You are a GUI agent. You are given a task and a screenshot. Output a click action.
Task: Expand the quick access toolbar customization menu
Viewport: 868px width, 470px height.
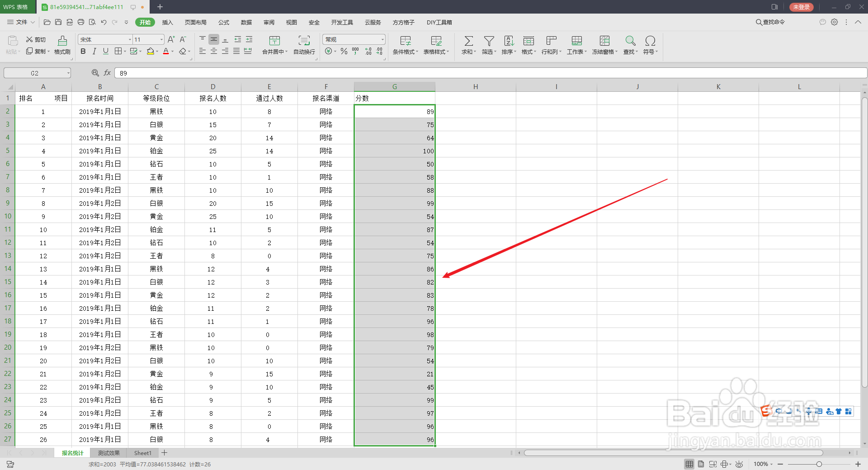click(x=126, y=22)
